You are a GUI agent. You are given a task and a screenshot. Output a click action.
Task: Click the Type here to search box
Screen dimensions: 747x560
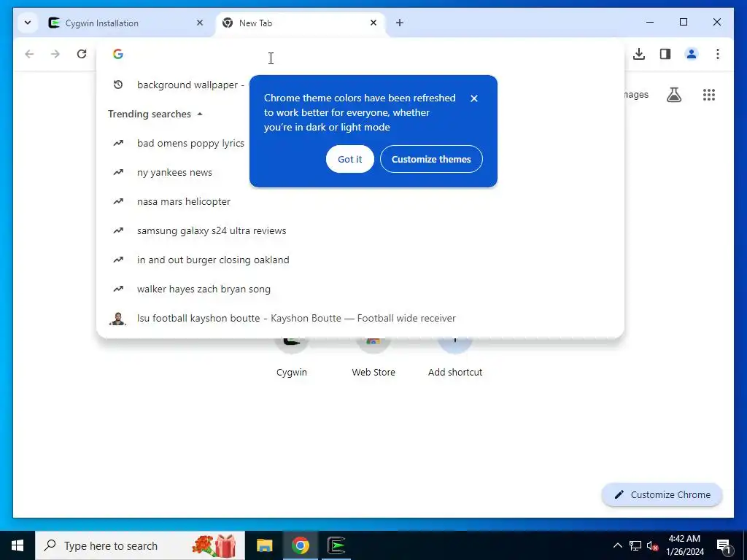click(x=140, y=545)
